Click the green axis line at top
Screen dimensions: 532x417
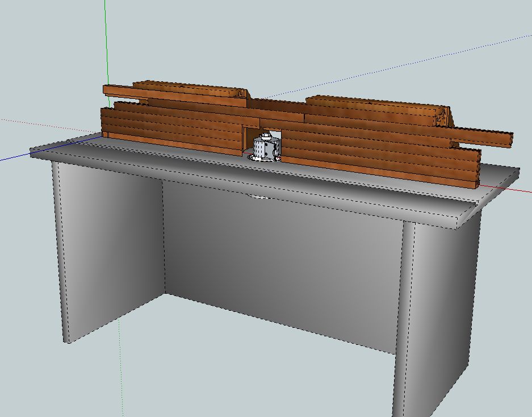(107, 40)
